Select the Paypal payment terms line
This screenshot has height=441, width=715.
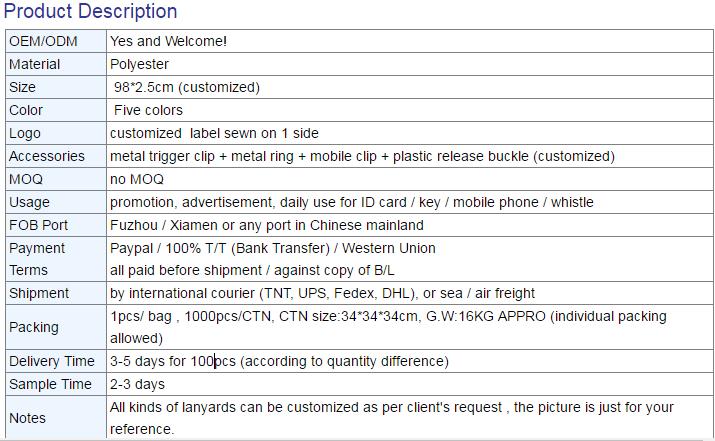[273, 248]
